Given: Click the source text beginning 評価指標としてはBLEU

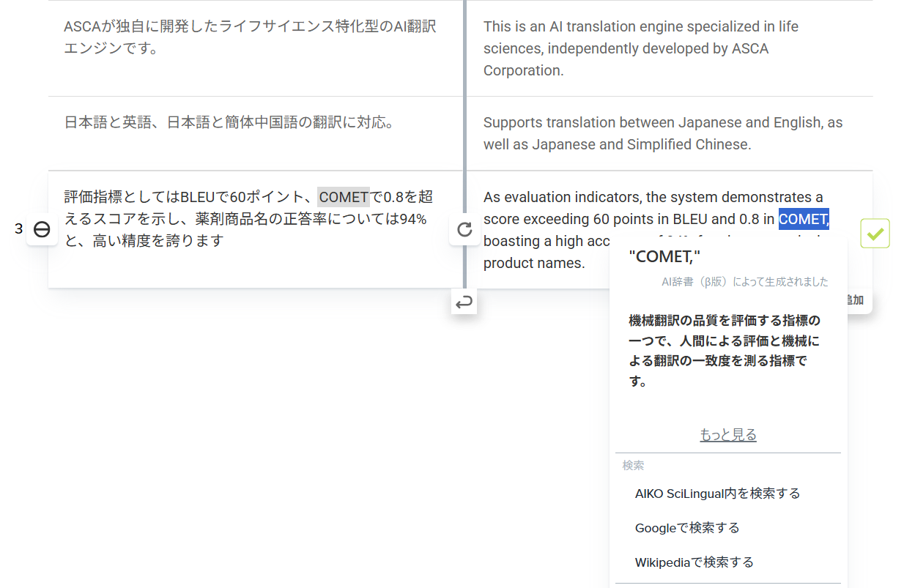Looking at the screenshot, I should point(248,219).
